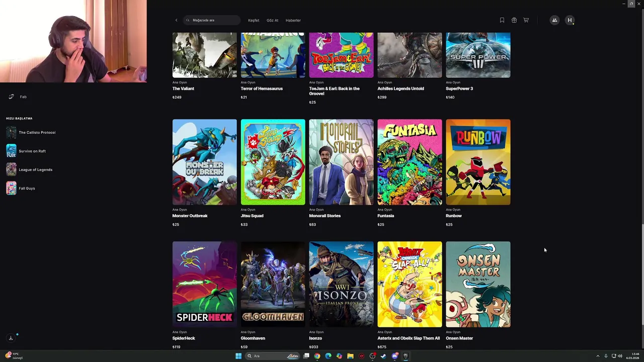Open Epic Games Launcher taskbar icon
Screen dimensions: 644x362
(x=406, y=356)
